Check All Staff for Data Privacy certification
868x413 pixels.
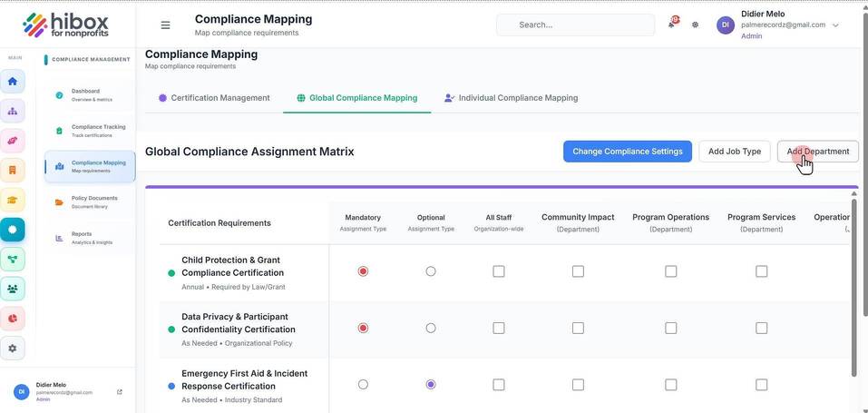pos(499,329)
